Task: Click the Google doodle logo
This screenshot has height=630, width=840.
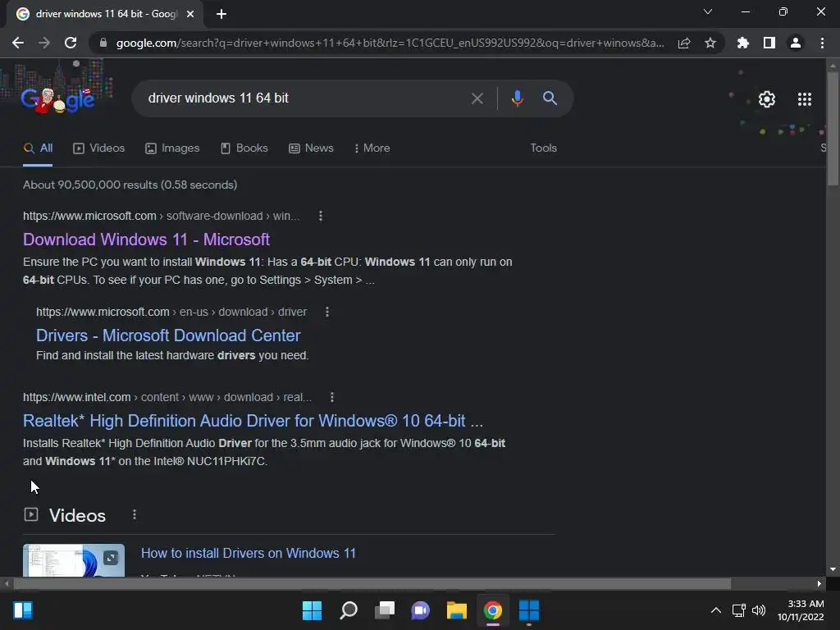Action: coord(58,99)
